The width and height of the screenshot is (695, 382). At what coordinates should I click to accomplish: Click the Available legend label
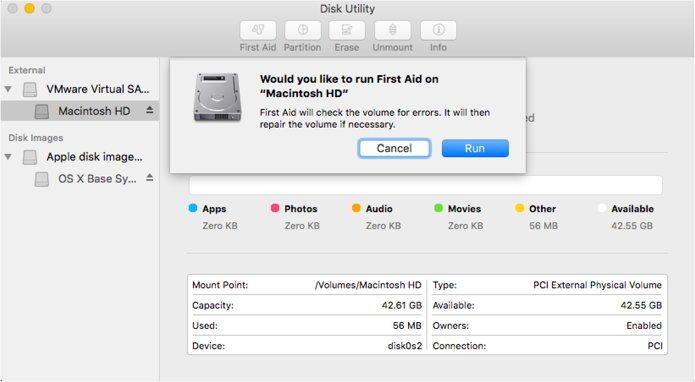coord(633,209)
